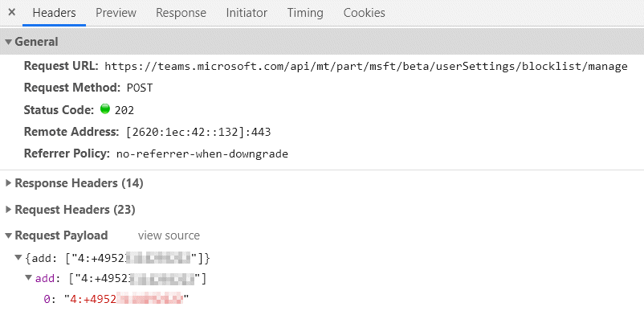Image resolution: width=644 pixels, height=311 pixels.
Task: Click the Remote Address label
Action: click(x=72, y=132)
